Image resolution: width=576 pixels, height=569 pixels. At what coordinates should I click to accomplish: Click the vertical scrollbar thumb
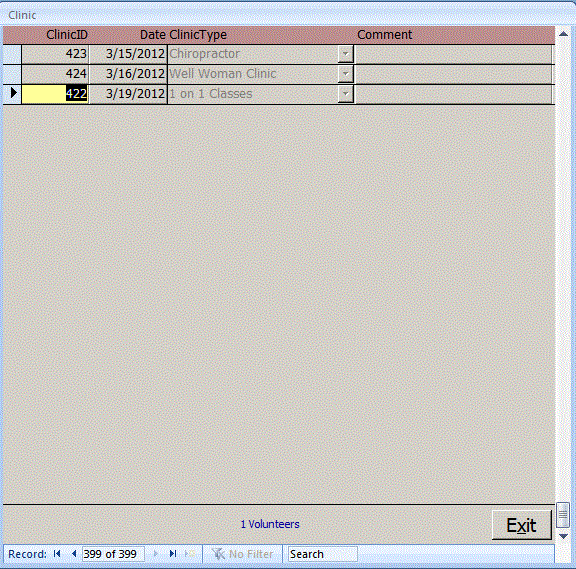click(563, 515)
